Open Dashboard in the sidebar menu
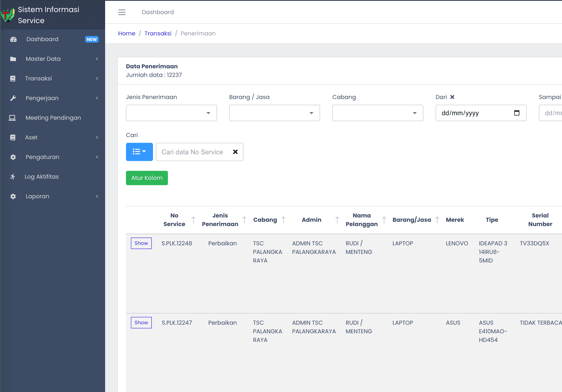The width and height of the screenshot is (562, 392). 42,39
